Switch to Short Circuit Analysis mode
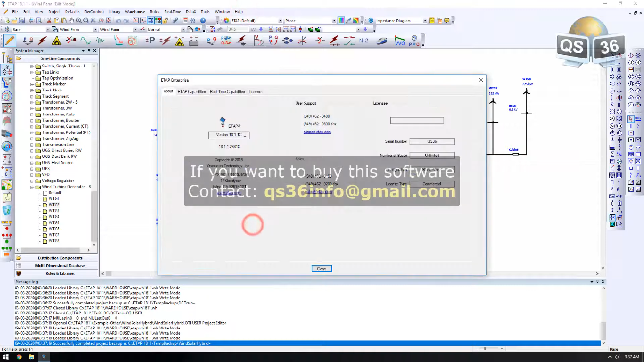Viewport: 644px width, 362px height. 42,41
